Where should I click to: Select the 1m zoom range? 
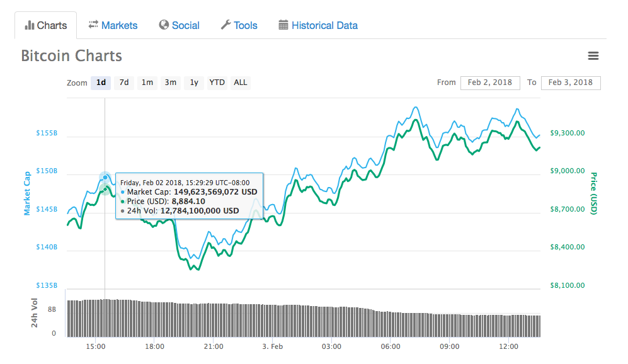pyautogui.click(x=147, y=82)
